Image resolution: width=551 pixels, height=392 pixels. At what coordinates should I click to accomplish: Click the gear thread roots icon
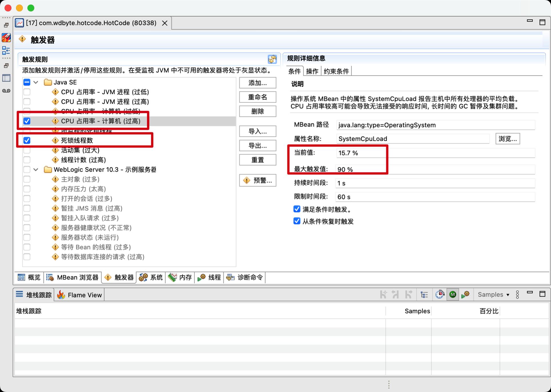pyautogui.click(x=465, y=294)
